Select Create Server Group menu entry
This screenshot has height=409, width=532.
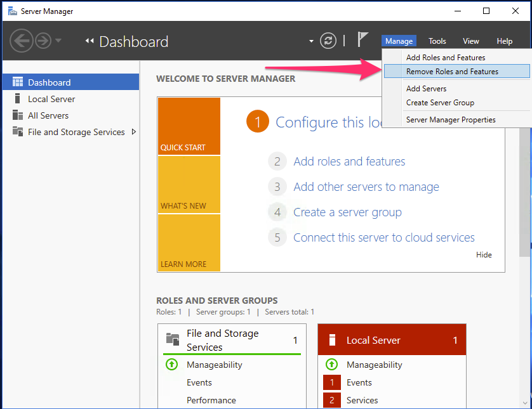456,102
